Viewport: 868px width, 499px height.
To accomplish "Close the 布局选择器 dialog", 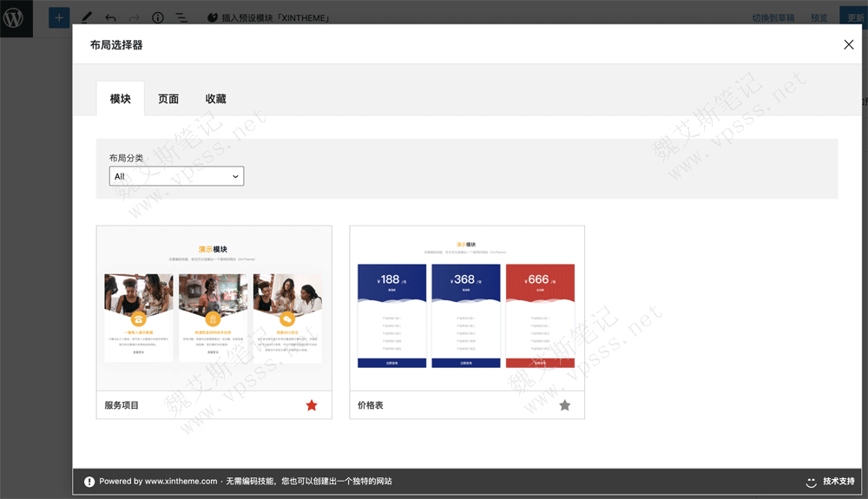I will coord(848,45).
